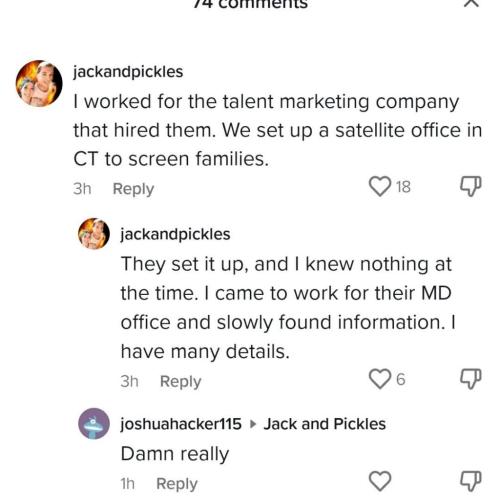The width and height of the screenshot is (500, 500).
Task: Reply to joshuahacker115's comment
Action: point(177,484)
